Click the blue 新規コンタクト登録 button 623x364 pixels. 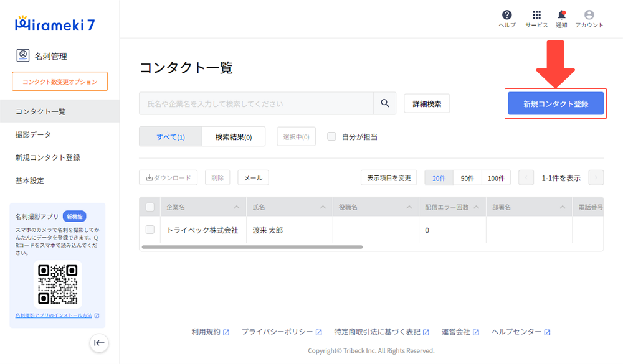pyautogui.click(x=556, y=104)
